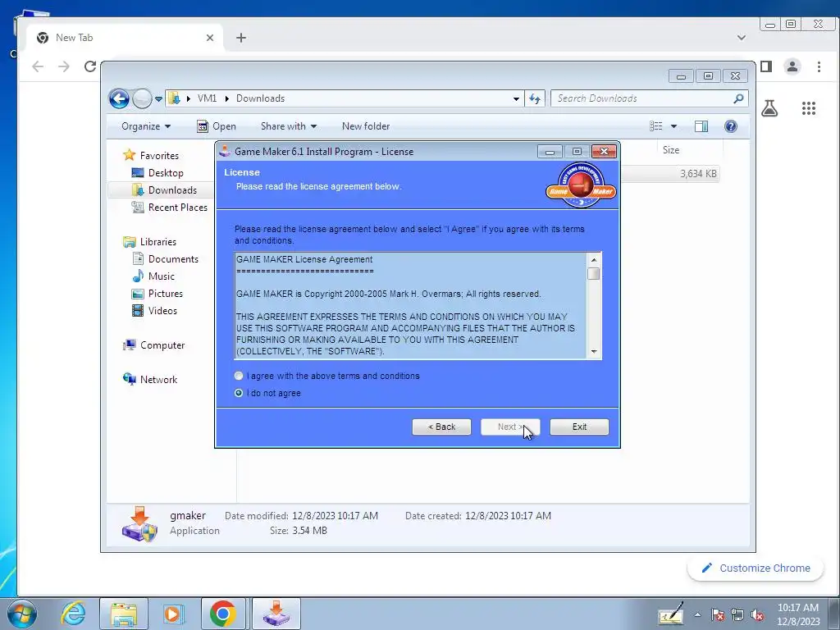Open the Organize menu in Explorer
Image resolution: width=840 pixels, height=630 pixels.
[146, 126]
